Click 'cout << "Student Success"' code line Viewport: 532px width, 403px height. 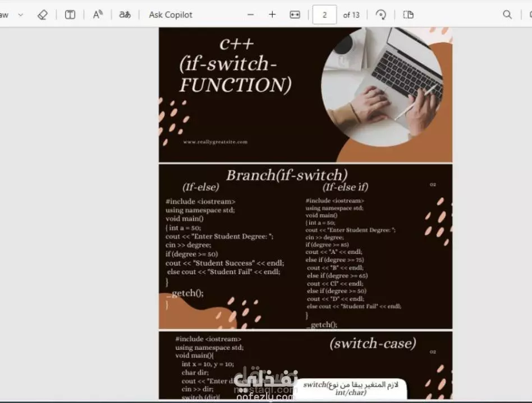click(224, 263)
